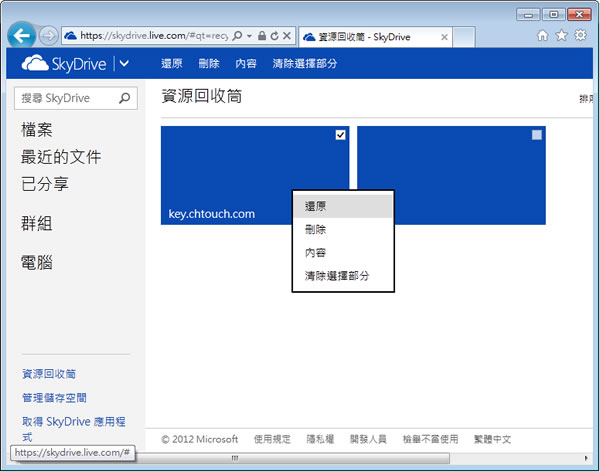Uncheck the key.chtouch.com tile checkbox
The height and width of the screenshot is (472, 600).
point(340,135)
